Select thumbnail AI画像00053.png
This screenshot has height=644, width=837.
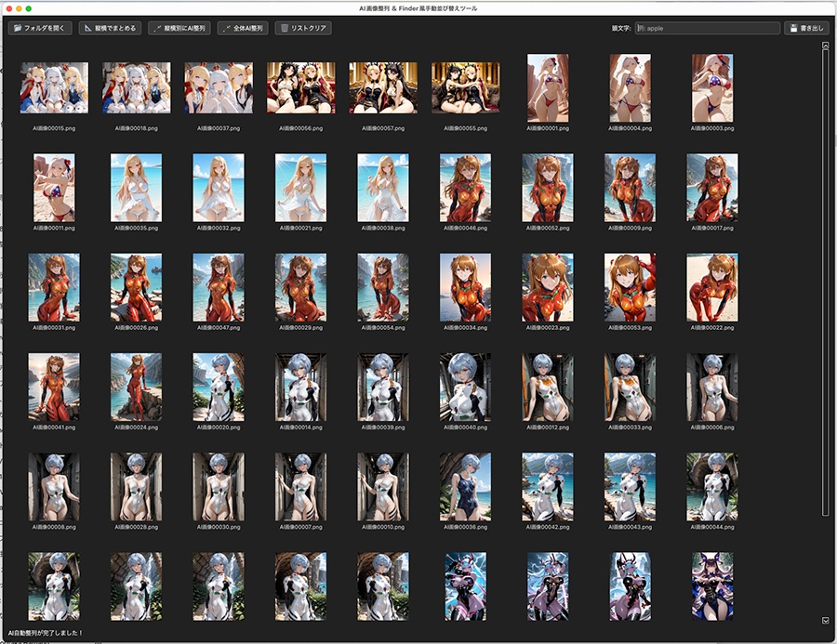pyautogui.click(x=630, y=287)
